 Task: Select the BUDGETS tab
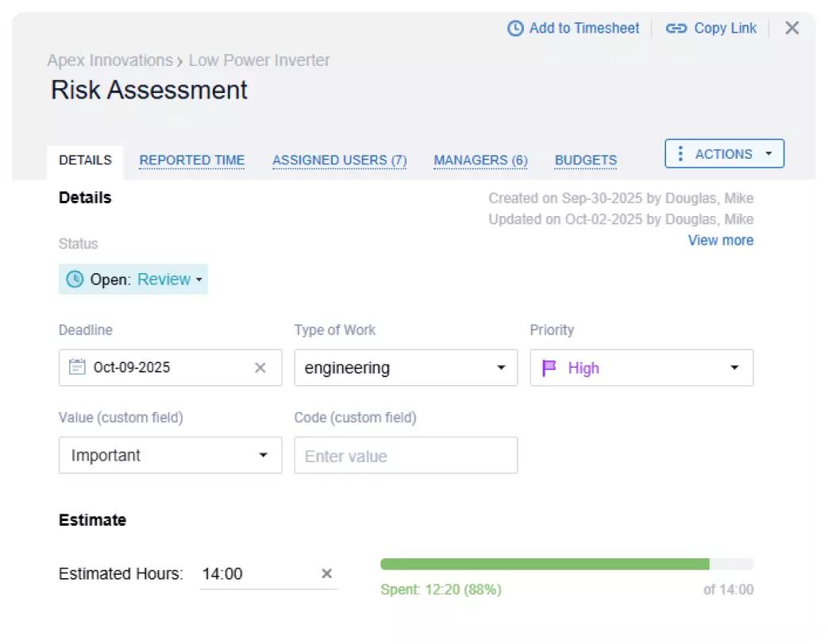[585, 160]
